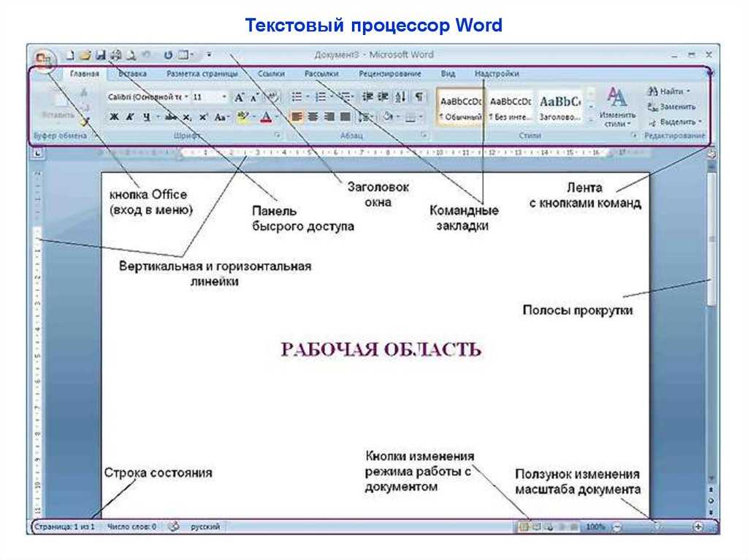Toggle underline with the Ч button

point(147,117)
